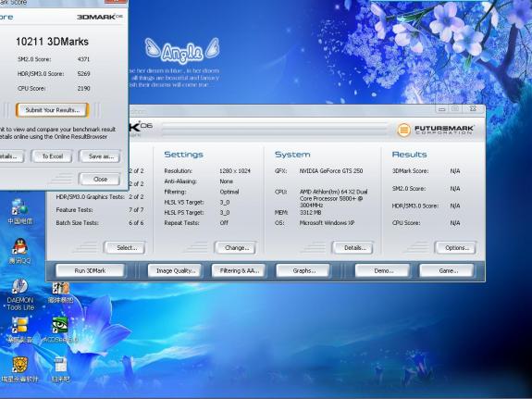
Task: Click Select button under Tests
Action: 125,248
